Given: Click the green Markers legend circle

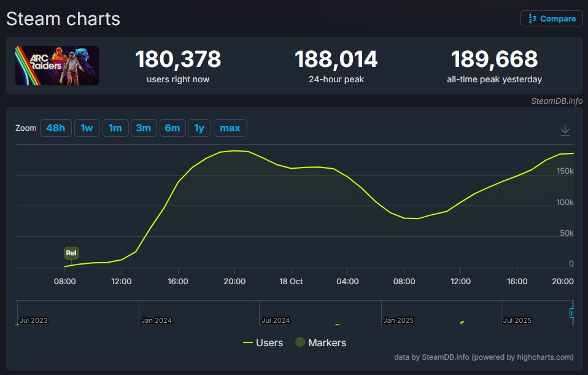Looking at the screenshot, I should click(x=300, y=342).
